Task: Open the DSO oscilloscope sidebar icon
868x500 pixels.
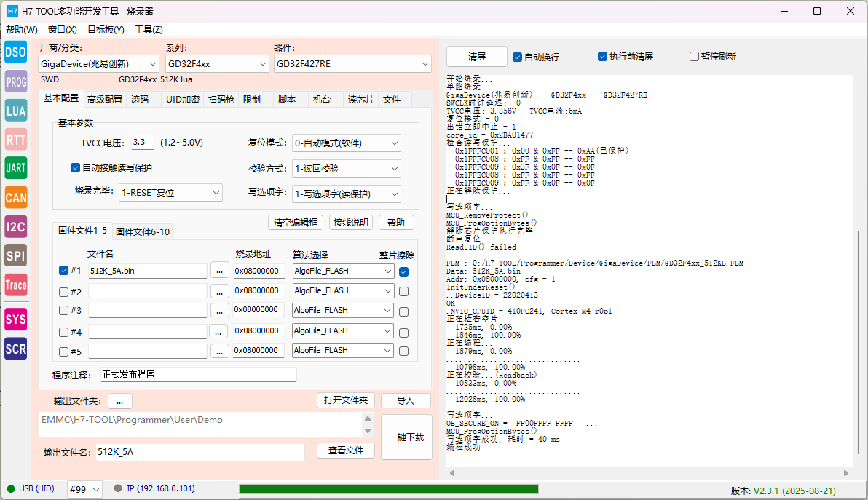Action: pyautogui.click(x=16, y=52)
